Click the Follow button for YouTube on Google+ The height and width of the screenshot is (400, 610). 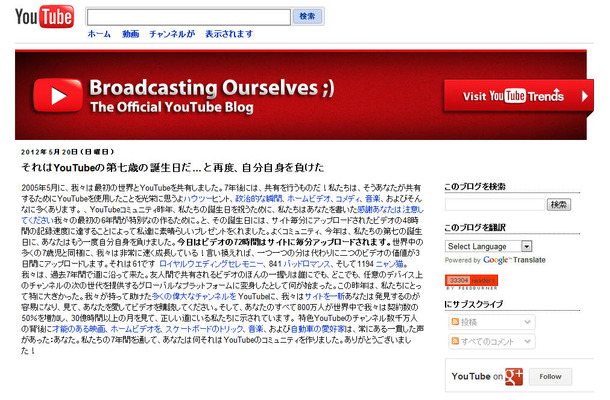point(550,377)
